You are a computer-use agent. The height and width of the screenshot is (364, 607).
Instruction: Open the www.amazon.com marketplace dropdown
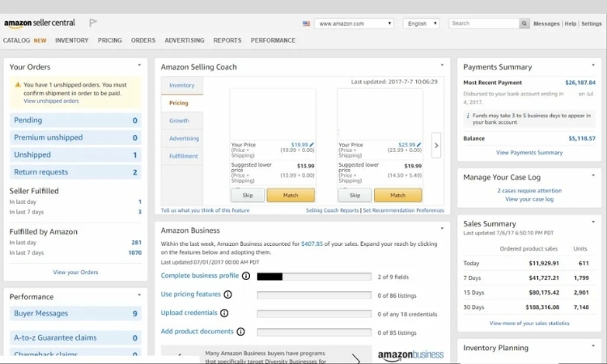pos(354,23)
